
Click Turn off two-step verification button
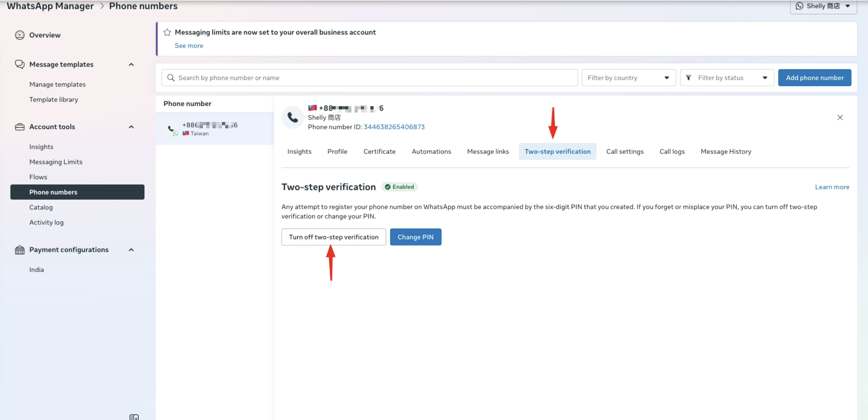tap(333, 237)
